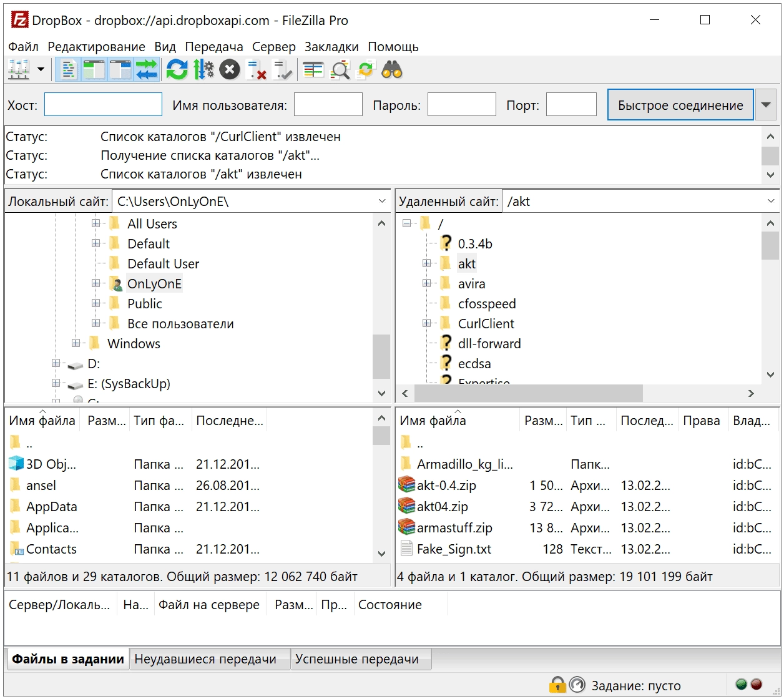Open the Редактирование menu
The image size is (784, 699).
[96, 47]
